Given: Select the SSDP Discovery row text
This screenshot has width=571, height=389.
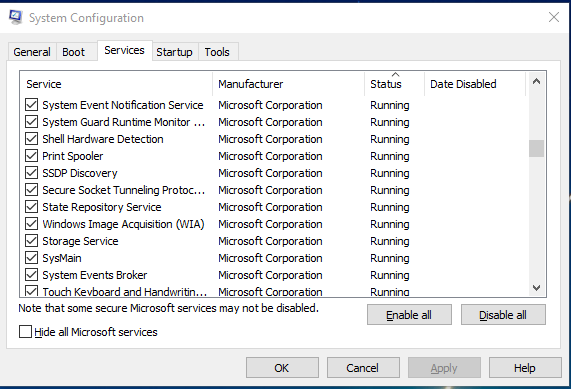Looking at the screenshot, I should 80,173.
